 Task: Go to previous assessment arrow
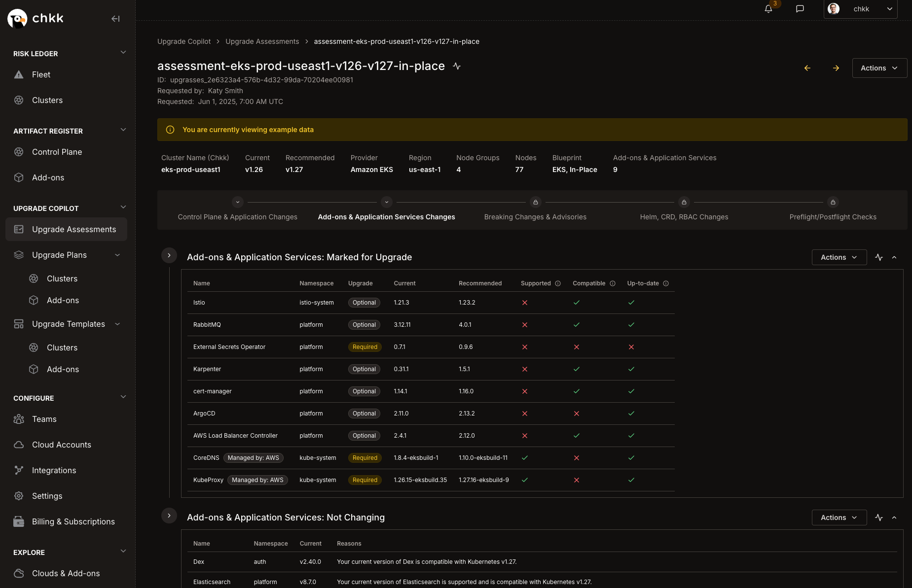[x=807, y=68]
